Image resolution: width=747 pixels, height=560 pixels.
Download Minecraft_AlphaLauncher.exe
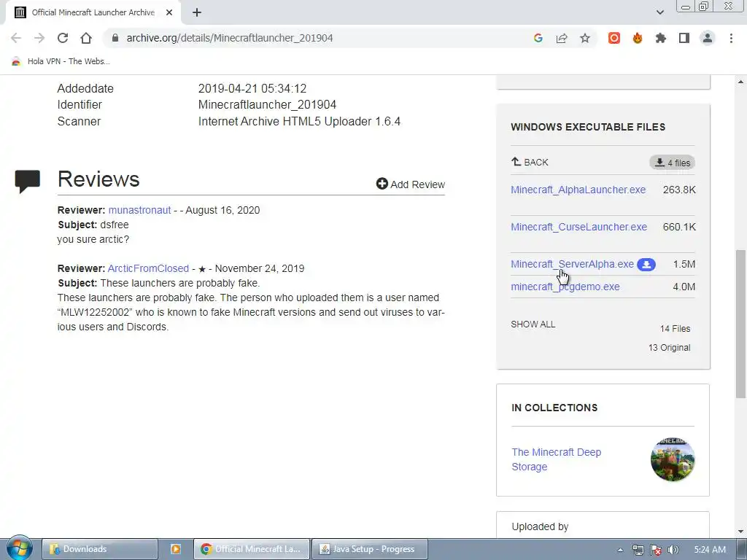578,190
